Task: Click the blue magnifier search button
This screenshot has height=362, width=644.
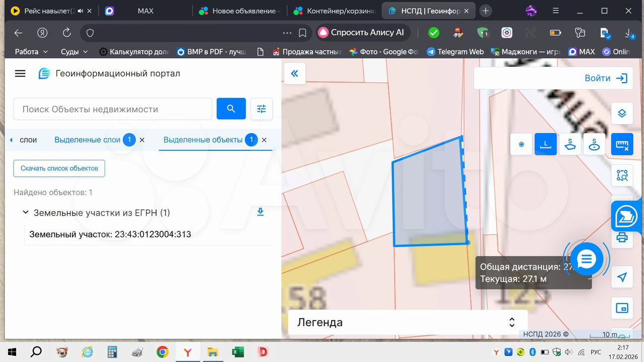Action: click(231, 109)
